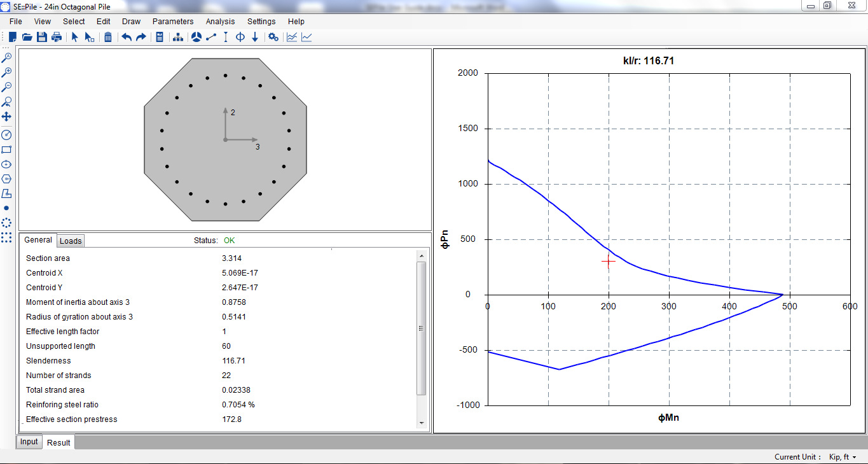Click the Reinforing steel ratio value 0.7054 %
This screenshot has height=464, width=868.
click(x=238, y=405)
